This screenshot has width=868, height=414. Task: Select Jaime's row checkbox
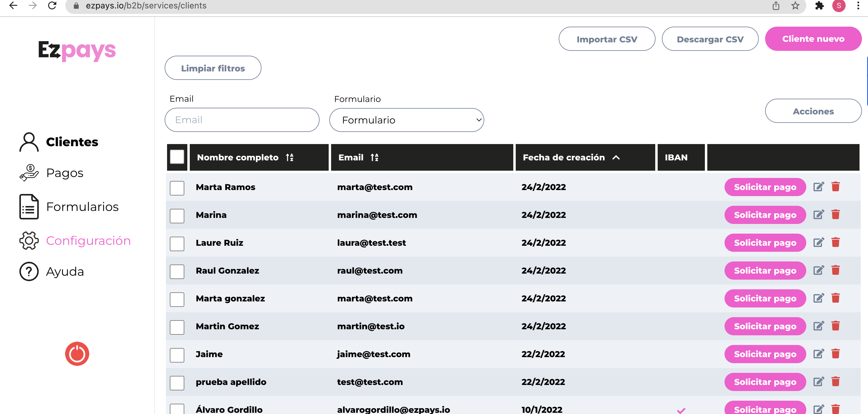[x=177, y=355]
